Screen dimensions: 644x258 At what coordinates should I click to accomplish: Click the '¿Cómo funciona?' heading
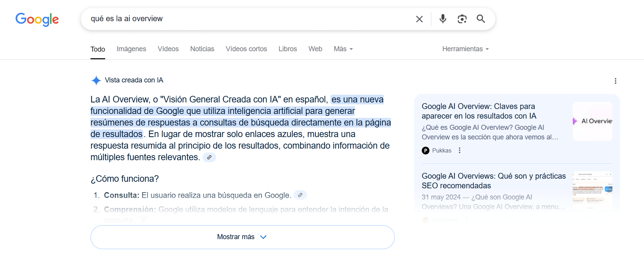[x=124, y=179]
